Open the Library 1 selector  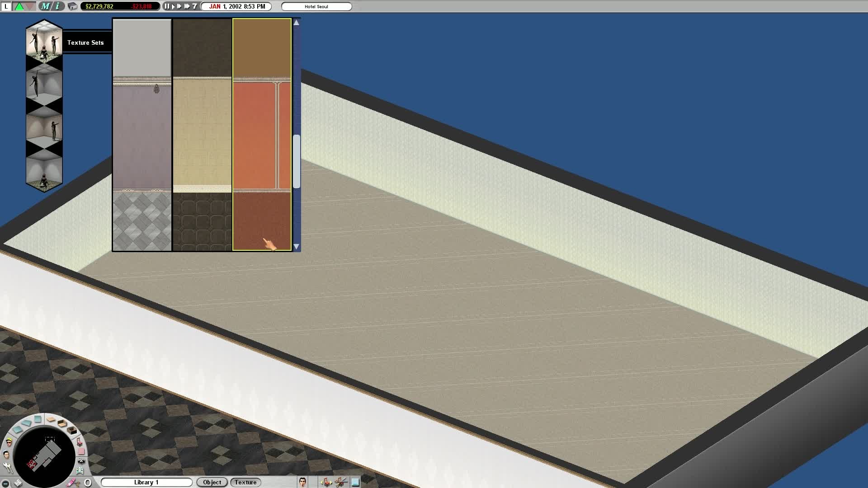tap(146, 482)
